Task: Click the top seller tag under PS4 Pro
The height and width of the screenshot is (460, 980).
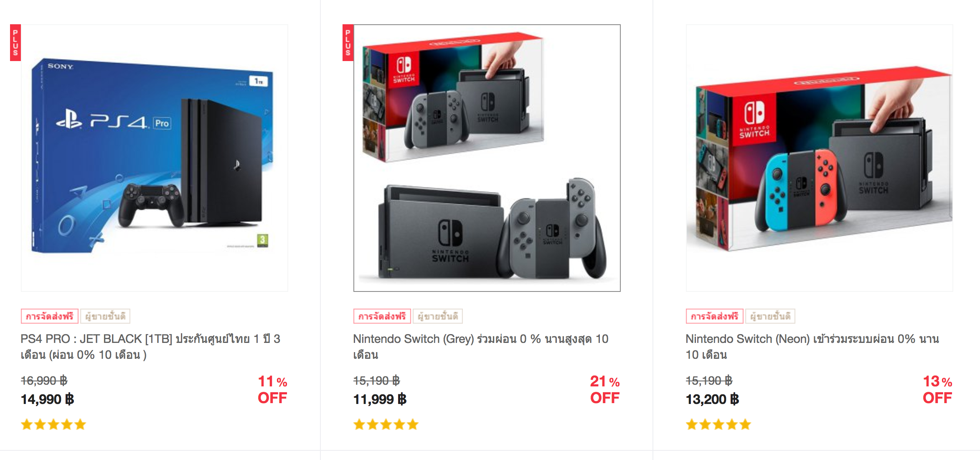Action: (105, 316)
